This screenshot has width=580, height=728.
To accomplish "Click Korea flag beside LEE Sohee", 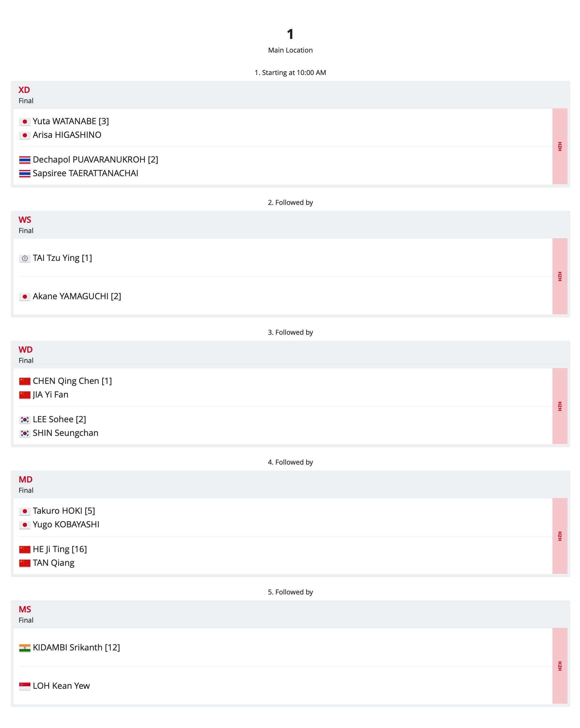I will [25, 420].
